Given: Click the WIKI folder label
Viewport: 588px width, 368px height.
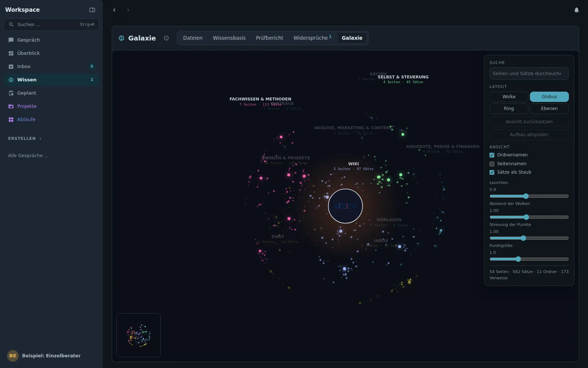Looking at the screenshot, I should [354, 164].
